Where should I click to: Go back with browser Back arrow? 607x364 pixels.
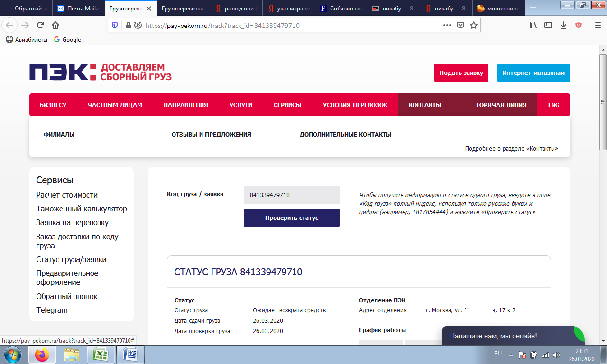[x=10, y=25]
